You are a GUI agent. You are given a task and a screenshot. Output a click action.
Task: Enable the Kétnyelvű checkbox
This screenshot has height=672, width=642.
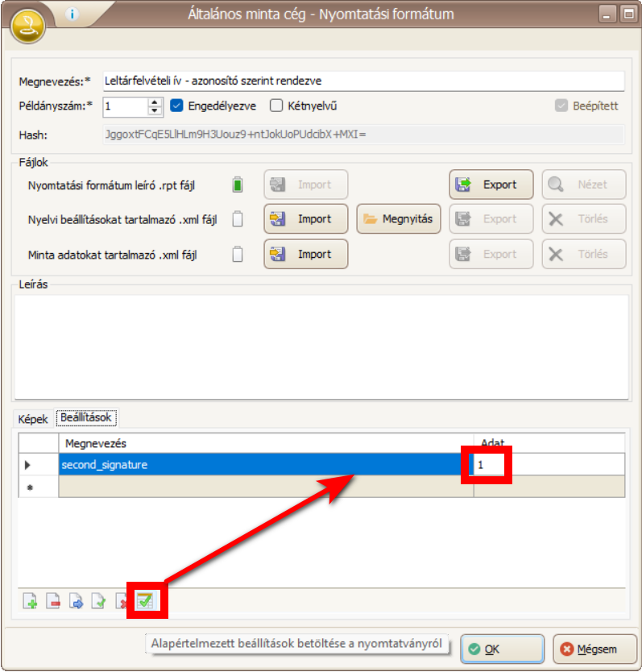click(276, 105)
